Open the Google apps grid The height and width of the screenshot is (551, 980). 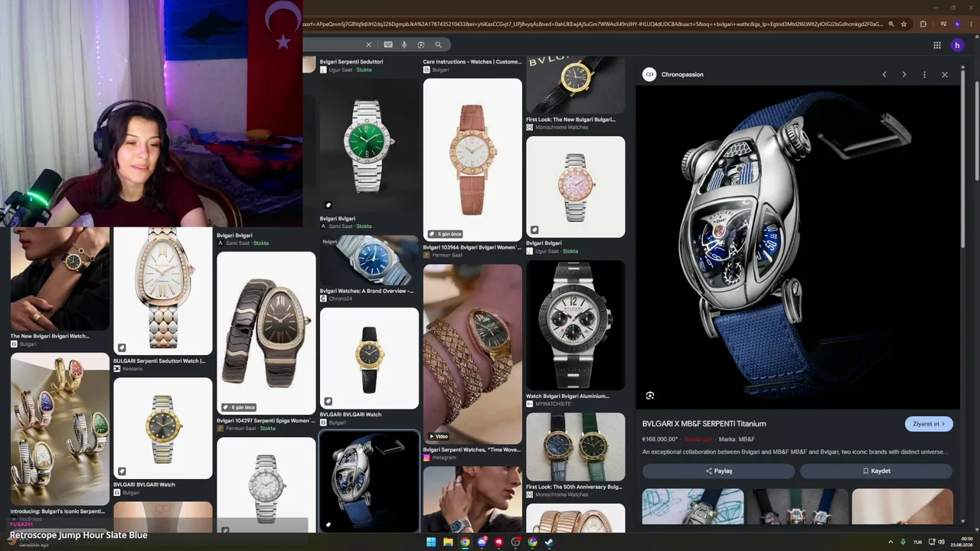coord(937,45)
